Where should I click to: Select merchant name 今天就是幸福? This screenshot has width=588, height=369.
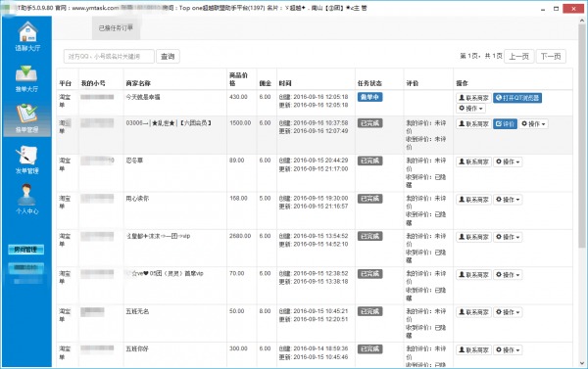pyautogui.click(x=143, y=97)
